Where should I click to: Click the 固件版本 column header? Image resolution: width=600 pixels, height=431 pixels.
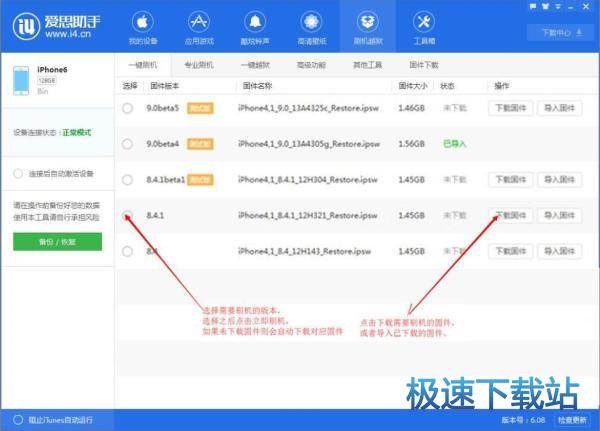[x=165, y=86]
